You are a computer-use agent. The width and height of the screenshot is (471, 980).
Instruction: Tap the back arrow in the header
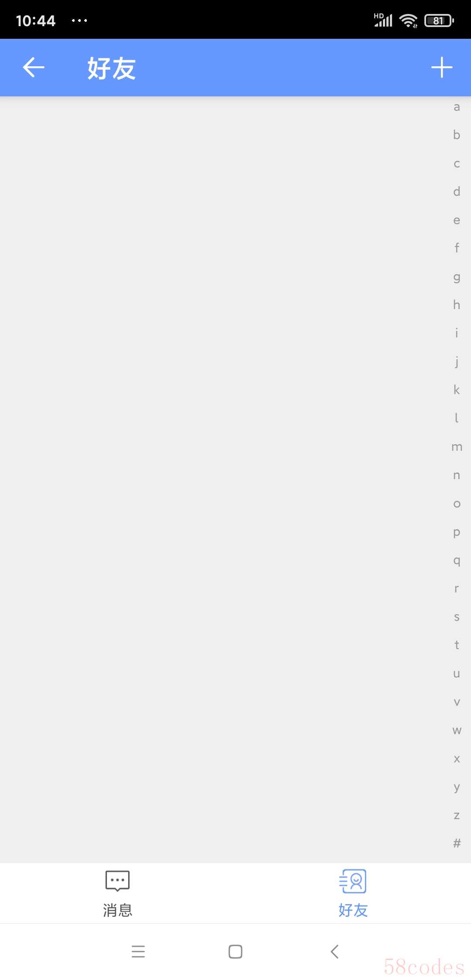click(34, 68)
